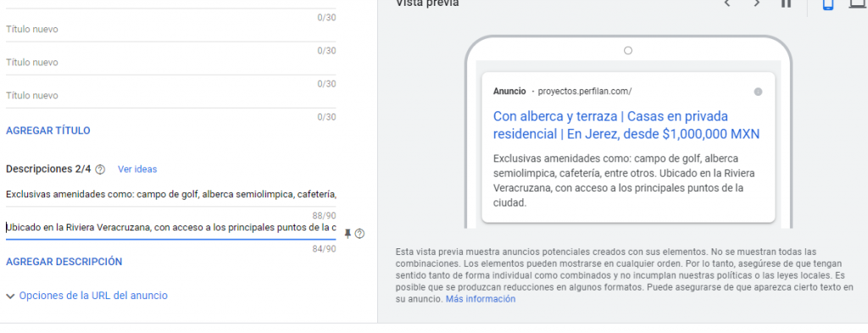The height and width of the screenshot is (333, 868).
Task: Edit the description starting 'Ubicado en la Riviera'
Action: pyautogui.click(x=170, y=228)
